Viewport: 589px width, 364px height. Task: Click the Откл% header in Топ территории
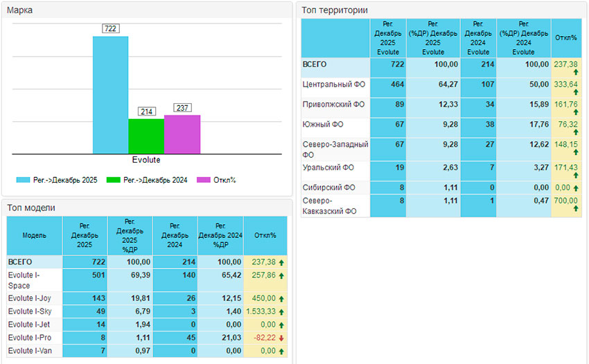point(566,37)
